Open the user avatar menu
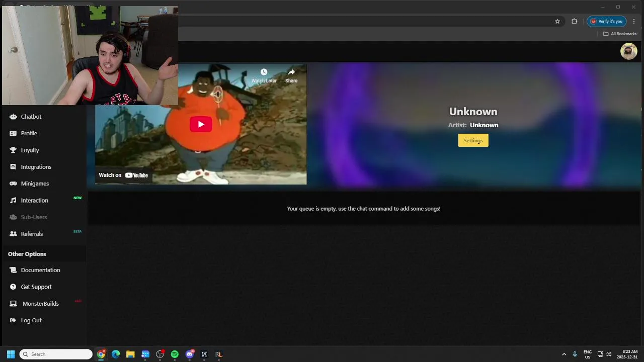This screenshot has height=362, width=644. coord(628,51)
